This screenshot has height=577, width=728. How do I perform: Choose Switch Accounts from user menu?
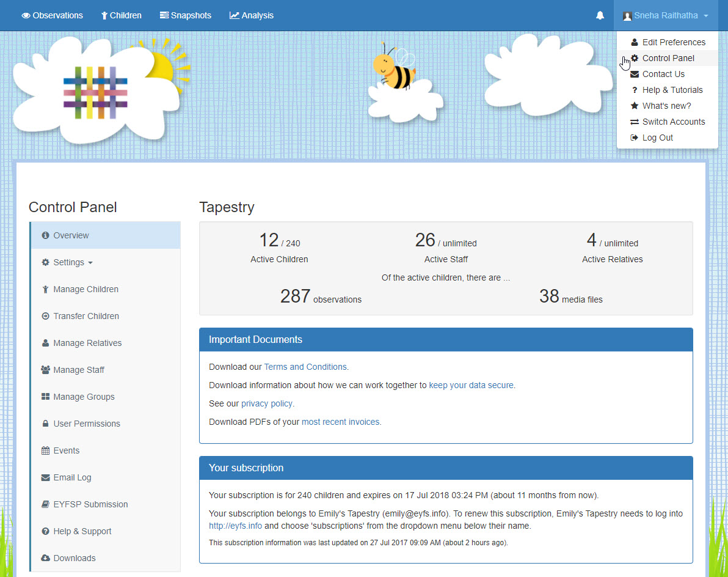coord(668,122)
